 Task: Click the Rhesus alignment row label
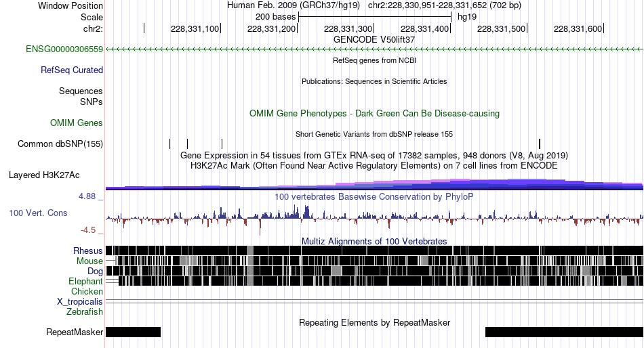(x=88, y=251)
